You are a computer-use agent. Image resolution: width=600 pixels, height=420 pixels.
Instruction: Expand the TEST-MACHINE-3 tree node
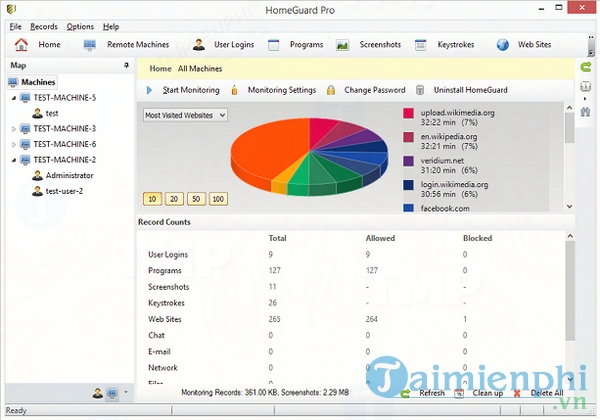[14, 129]
